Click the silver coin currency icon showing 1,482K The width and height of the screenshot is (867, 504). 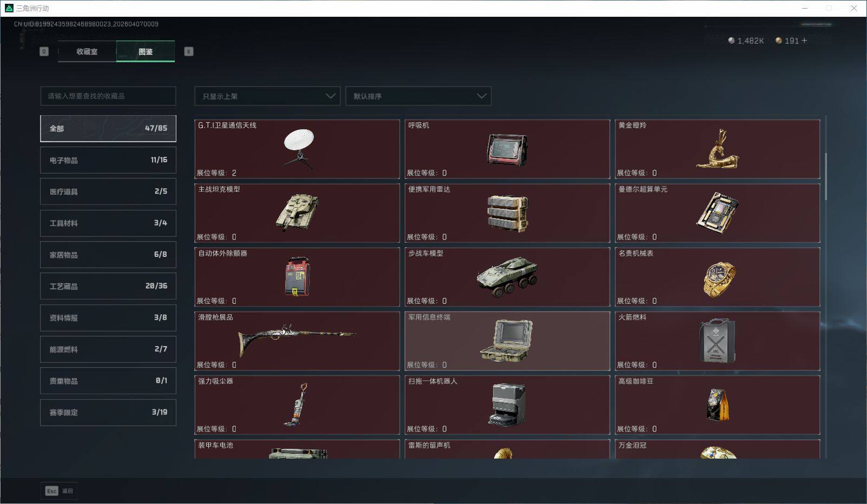coord(731,40)
